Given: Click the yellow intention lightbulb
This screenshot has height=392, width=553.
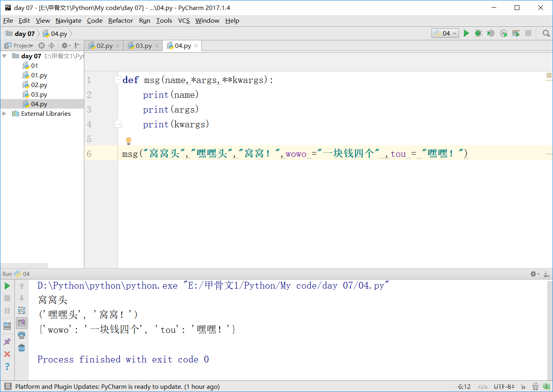Looking at the screenshot, I should (x=129, y=141).
